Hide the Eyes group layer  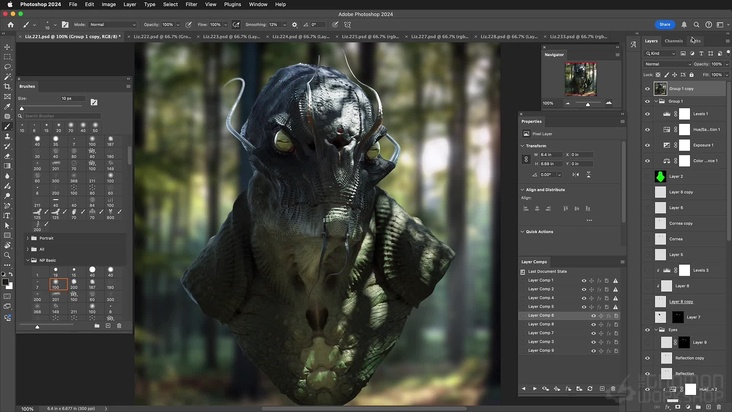(x=647, y=330)
